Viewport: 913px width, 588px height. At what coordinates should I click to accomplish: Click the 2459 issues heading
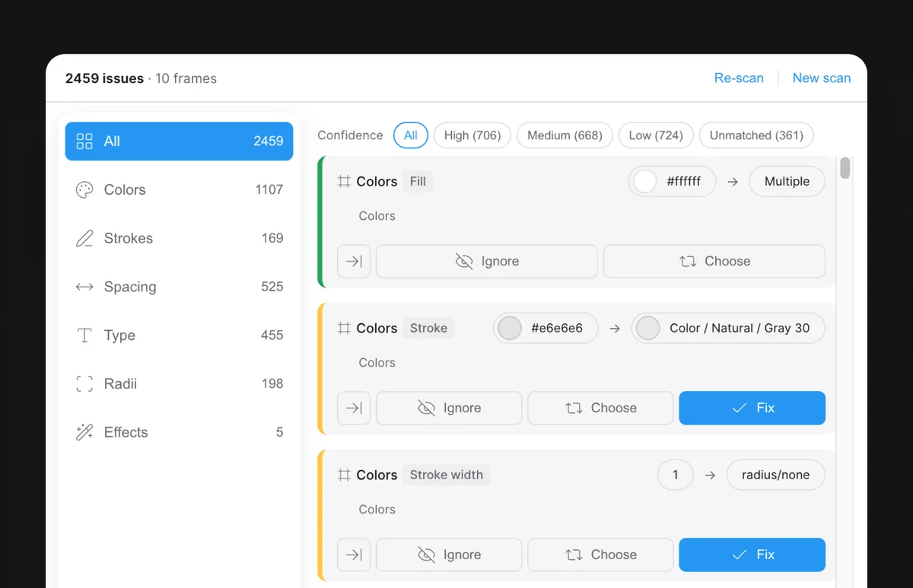click(104, 78)
